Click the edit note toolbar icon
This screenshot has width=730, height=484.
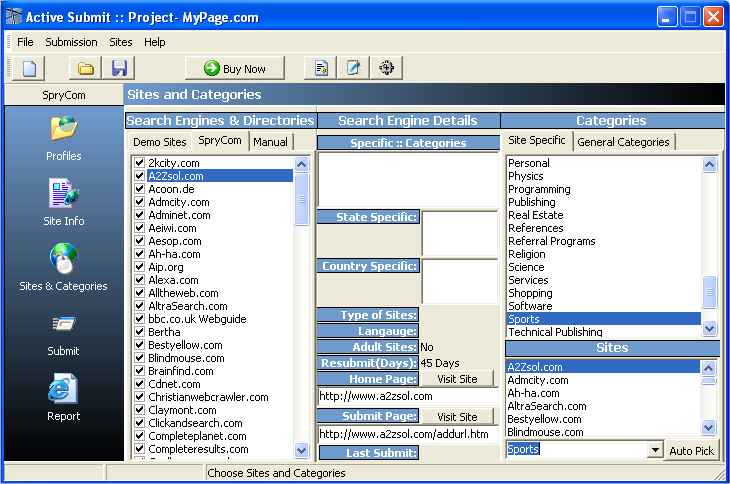[x=353, y=68]
